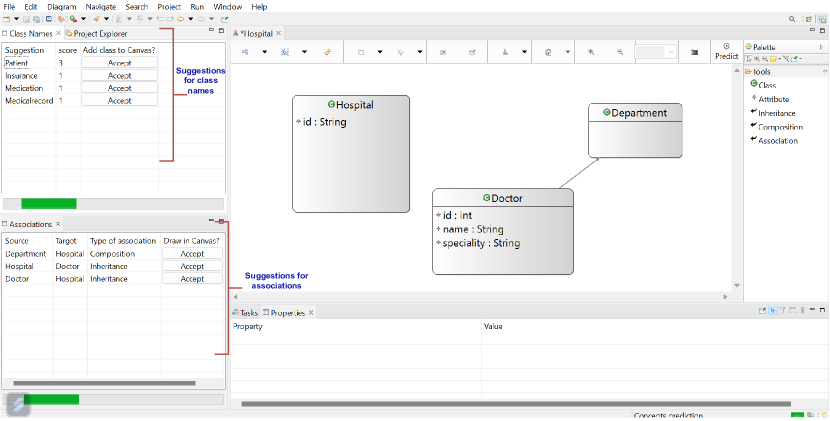Click the Predict button in diagram toolbar
Image resolution: width=830 pixels, height=421 pixels.
click(x=726, y=52)
